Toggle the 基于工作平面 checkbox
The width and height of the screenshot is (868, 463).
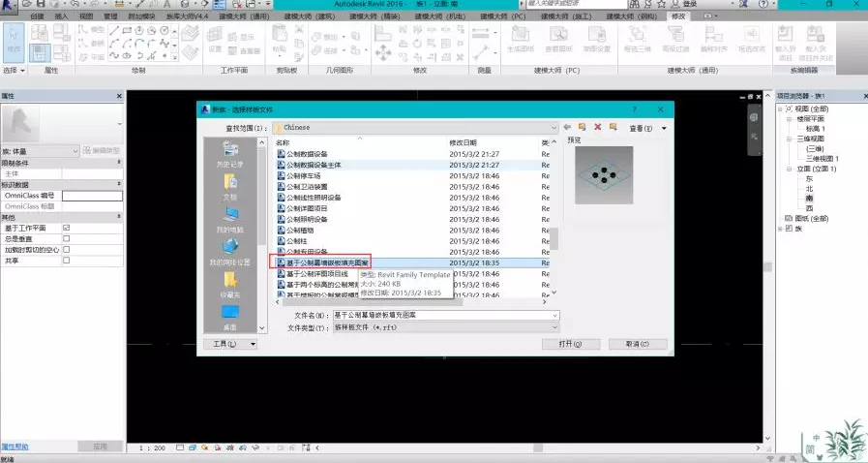pos(67,228)
